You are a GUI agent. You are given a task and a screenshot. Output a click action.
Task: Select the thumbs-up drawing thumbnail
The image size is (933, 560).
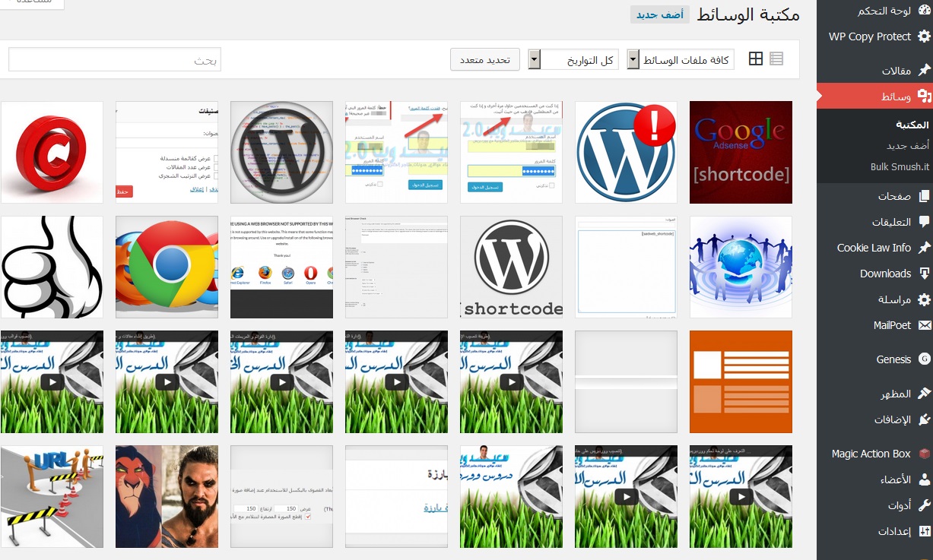coord(52,267)
